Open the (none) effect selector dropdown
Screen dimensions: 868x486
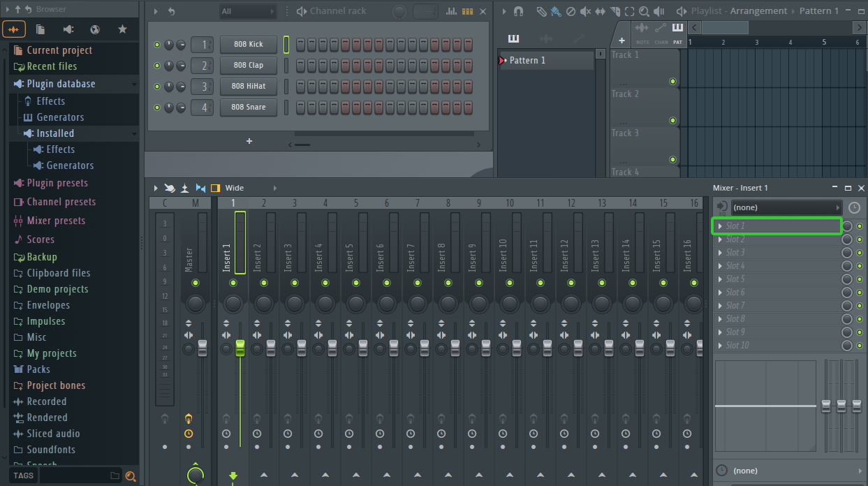[x=786, y=207]
